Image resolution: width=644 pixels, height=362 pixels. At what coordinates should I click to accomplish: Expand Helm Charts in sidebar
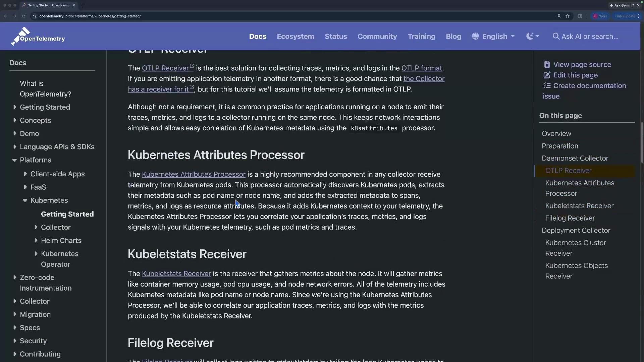tap(36, 240)
